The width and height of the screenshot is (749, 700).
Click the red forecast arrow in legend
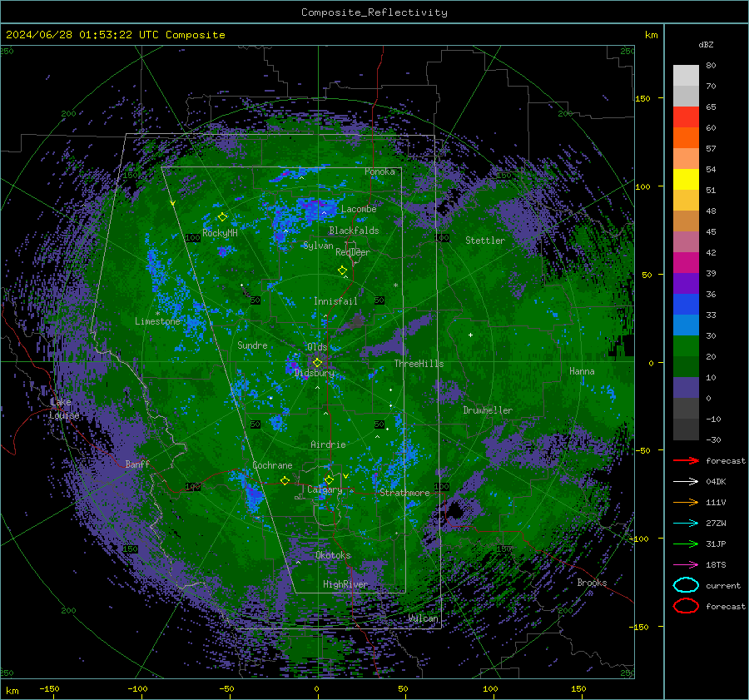pos(686,460)
